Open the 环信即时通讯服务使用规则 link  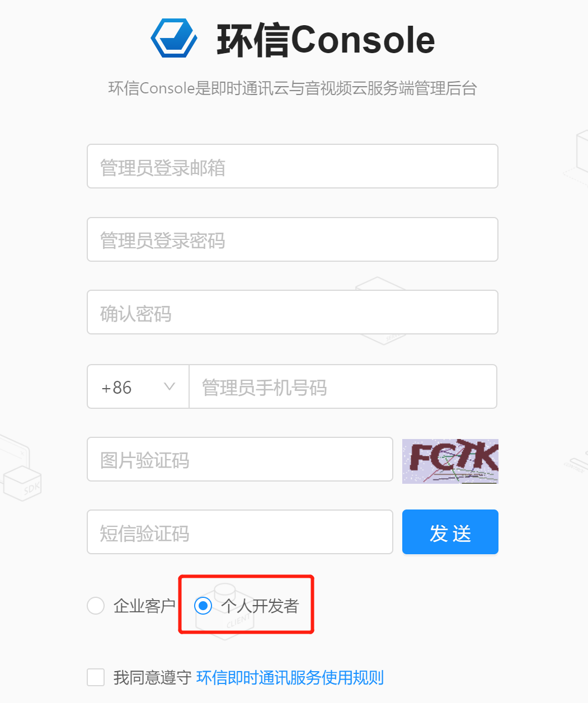point(289,677)
